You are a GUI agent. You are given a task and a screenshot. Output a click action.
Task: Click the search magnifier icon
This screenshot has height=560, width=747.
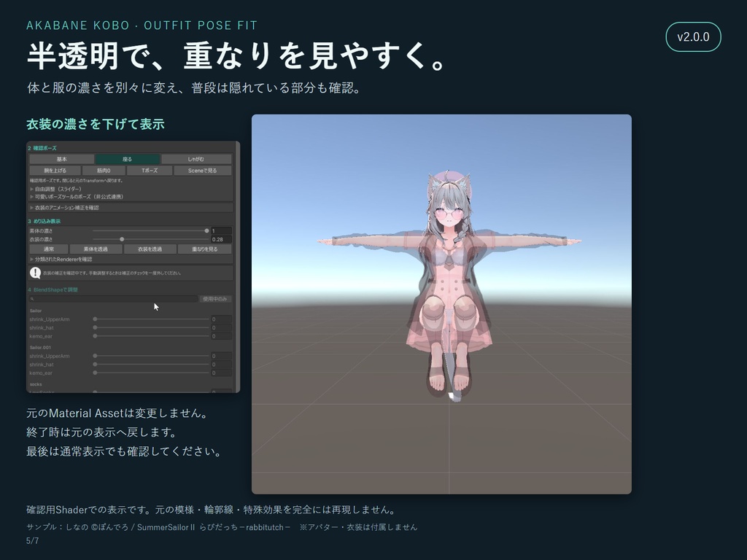[x=32, y=299]
